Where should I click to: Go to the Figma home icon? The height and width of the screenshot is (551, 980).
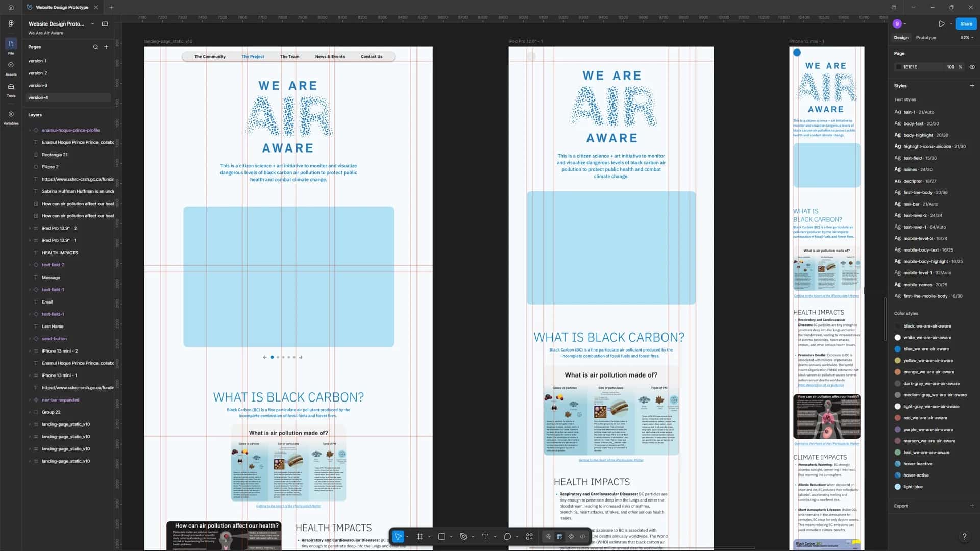(x=11, y=7)
